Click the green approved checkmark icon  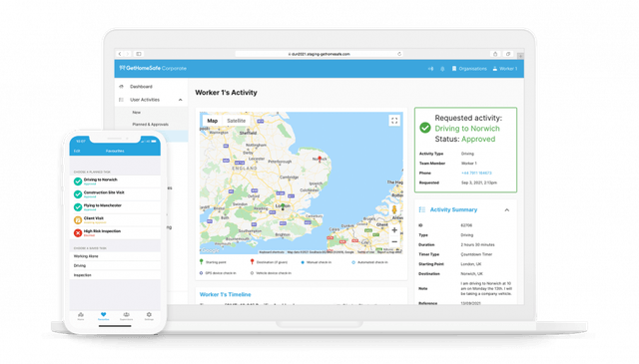[x=425, y=128]
